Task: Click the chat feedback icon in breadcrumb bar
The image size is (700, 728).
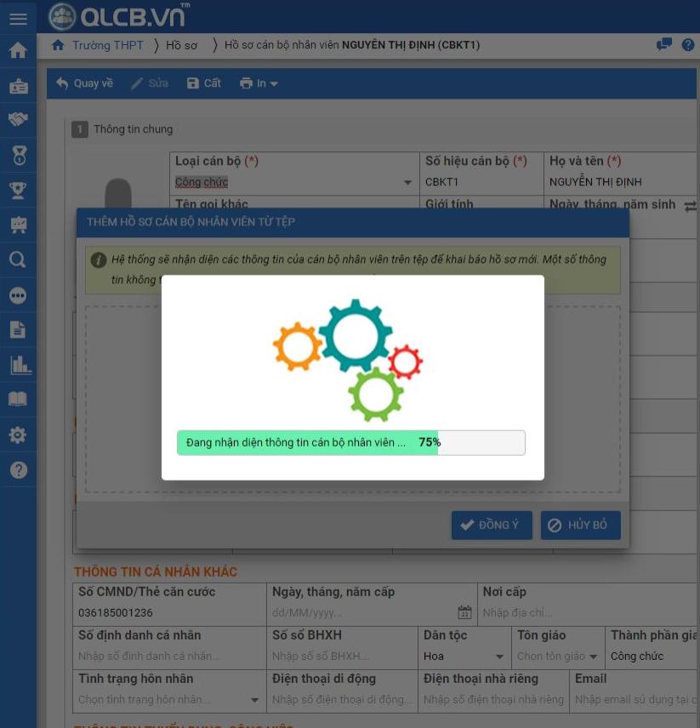Action: pos(664,45)
